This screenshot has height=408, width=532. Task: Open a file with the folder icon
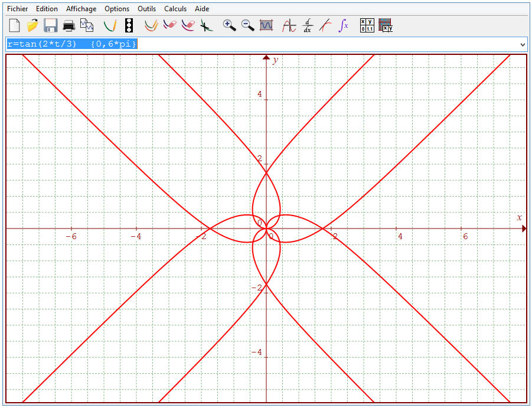coord(32,25)
